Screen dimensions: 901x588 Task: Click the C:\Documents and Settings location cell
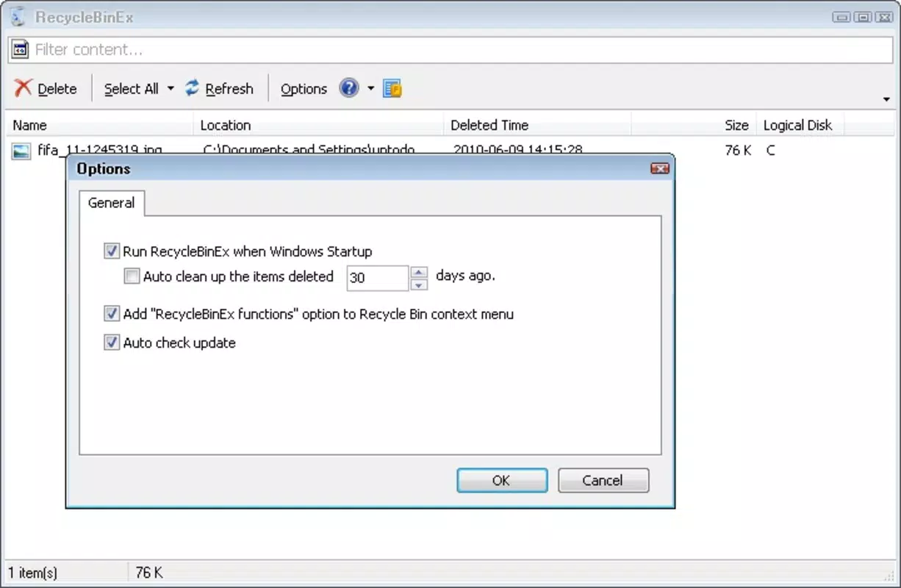[309, 151]
